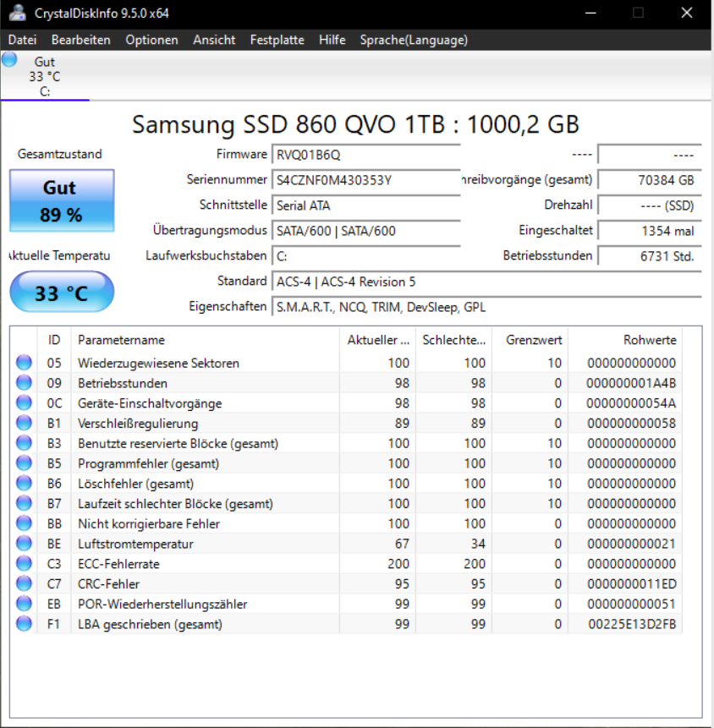Click the 33 °C temperature button
Viewport: 714px width, 728px height.
(x=62, y=293)
